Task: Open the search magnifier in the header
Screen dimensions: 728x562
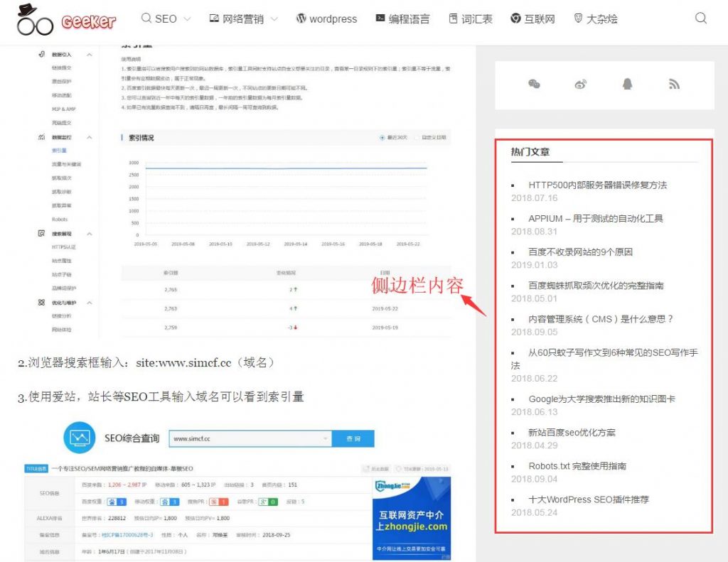Action: pyautogui.click(x=701, y=18)
